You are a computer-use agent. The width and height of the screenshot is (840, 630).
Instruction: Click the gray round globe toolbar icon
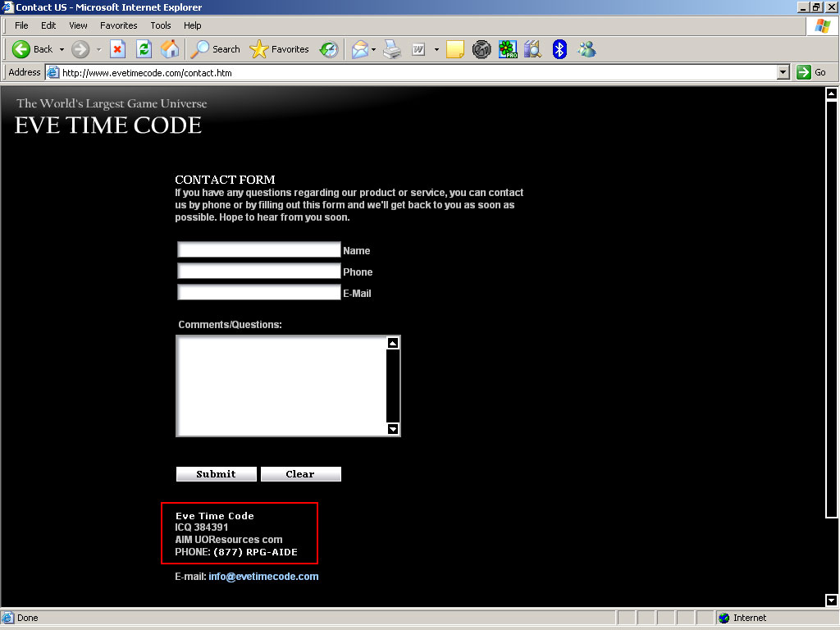click(x=482, y=49)
